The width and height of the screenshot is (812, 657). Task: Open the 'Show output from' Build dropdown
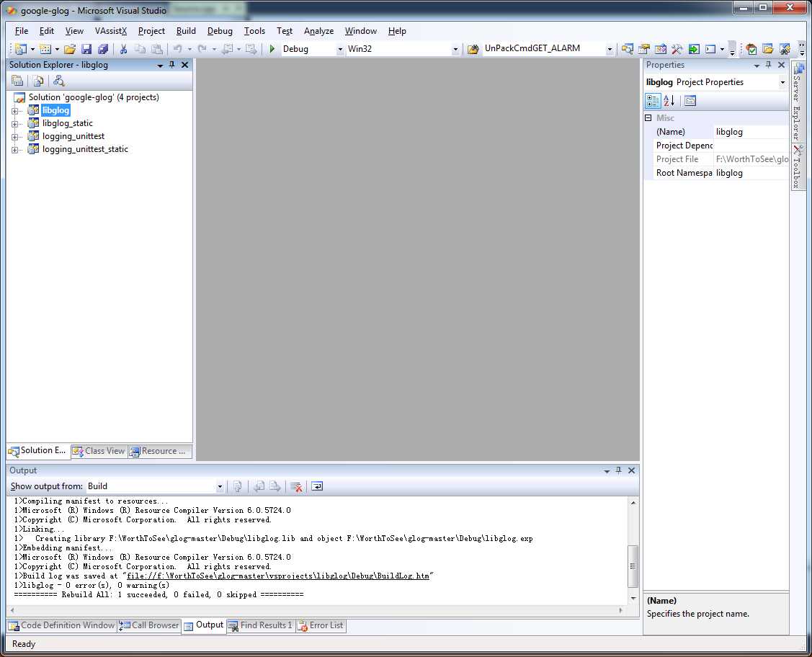tap(220, 487)
